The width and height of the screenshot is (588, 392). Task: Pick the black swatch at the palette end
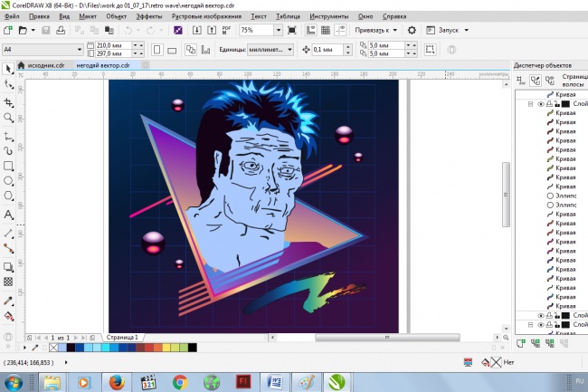(x=193, y=348)
